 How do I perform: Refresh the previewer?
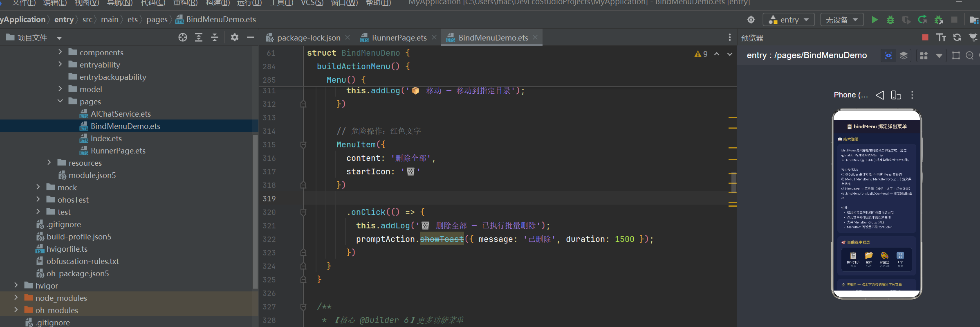(957, 37)
